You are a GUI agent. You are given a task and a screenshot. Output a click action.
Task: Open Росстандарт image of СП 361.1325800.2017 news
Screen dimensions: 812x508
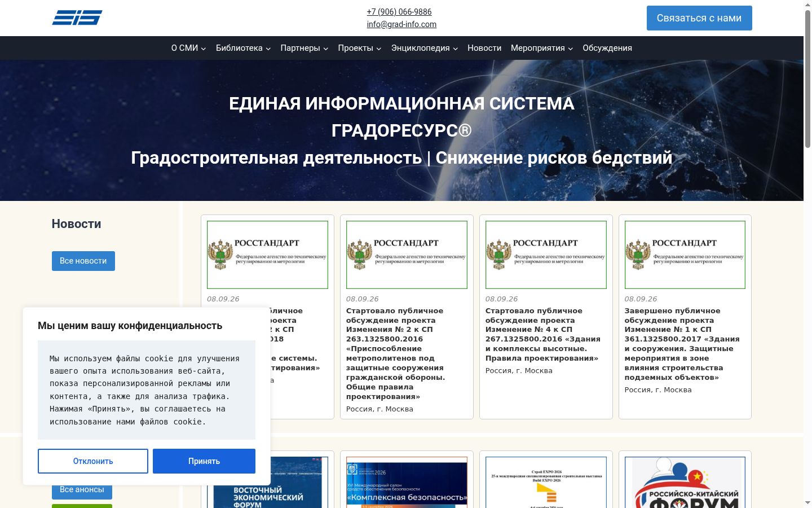[685, 255]
